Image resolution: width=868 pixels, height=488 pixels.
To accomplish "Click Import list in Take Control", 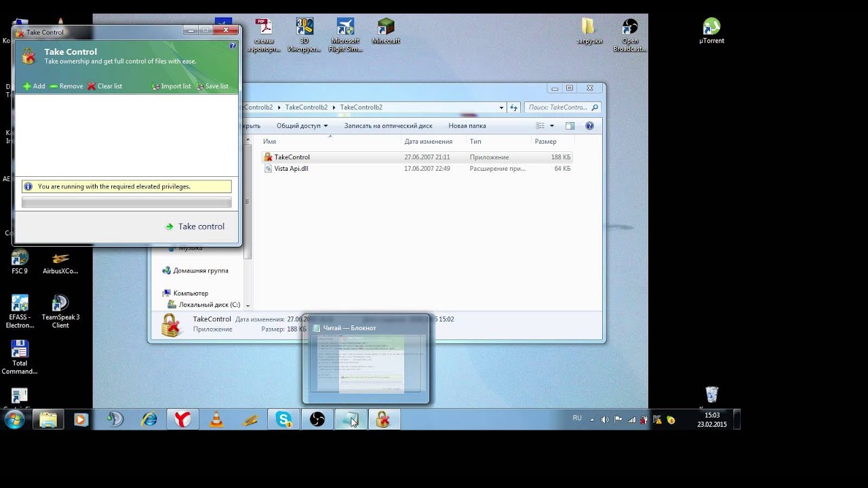I will 172,86.
